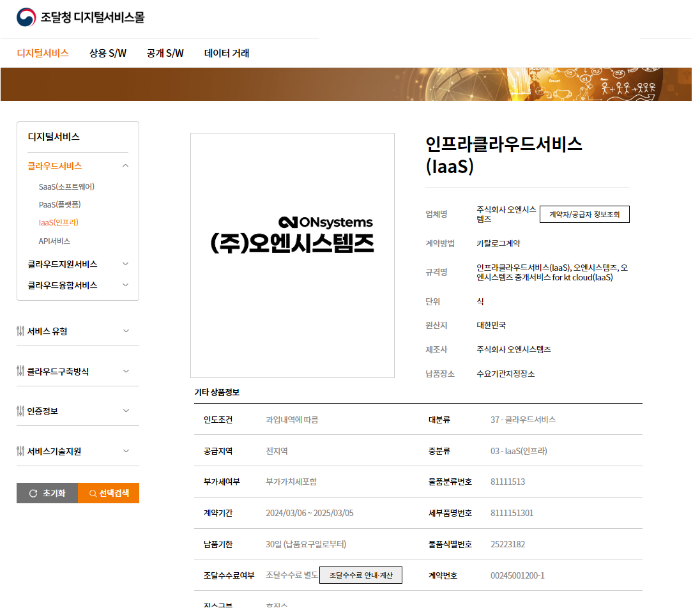Viewport: 700px width, 608px height.
Task: Click the 조달청 emblem logo icon
Action: [26, 17]
